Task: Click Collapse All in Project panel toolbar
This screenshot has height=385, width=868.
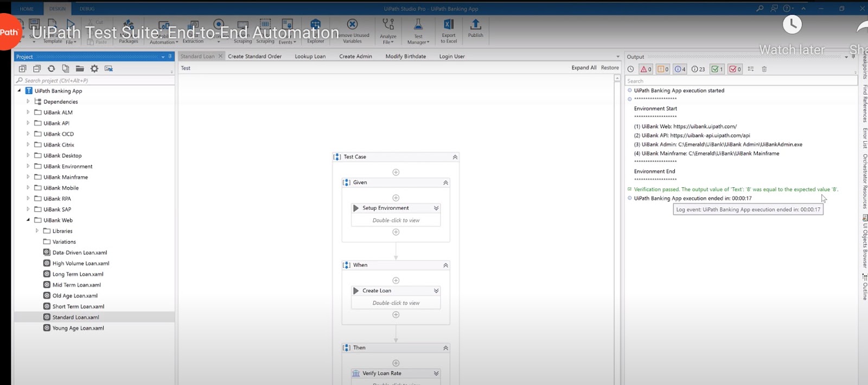Action: click(x=37, y=68)
